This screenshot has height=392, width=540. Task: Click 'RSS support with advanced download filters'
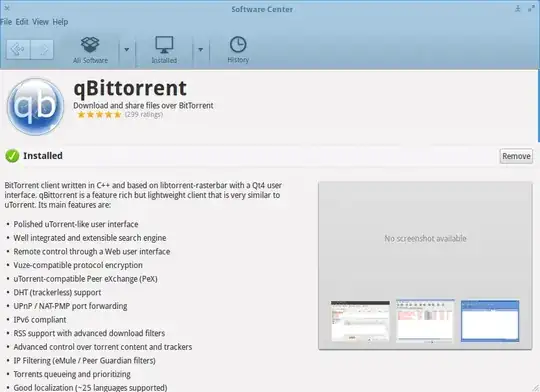point(89,333)
